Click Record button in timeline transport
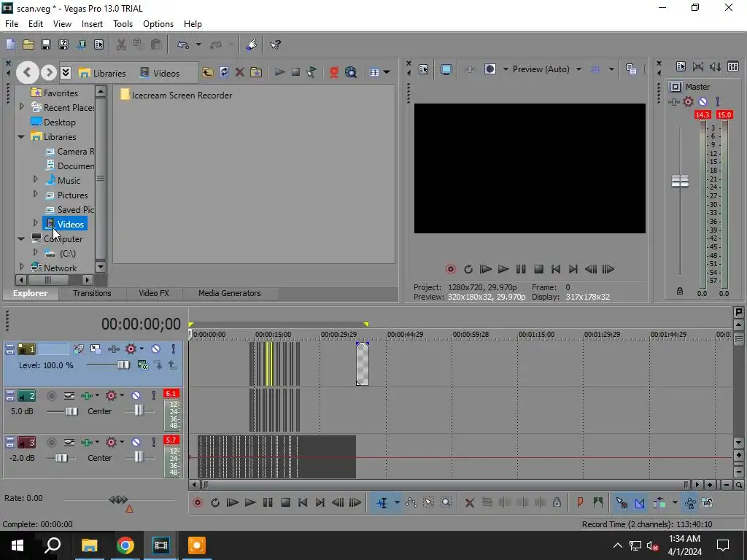The width and height of the screenshot is (747, 560). coord(198,502)
